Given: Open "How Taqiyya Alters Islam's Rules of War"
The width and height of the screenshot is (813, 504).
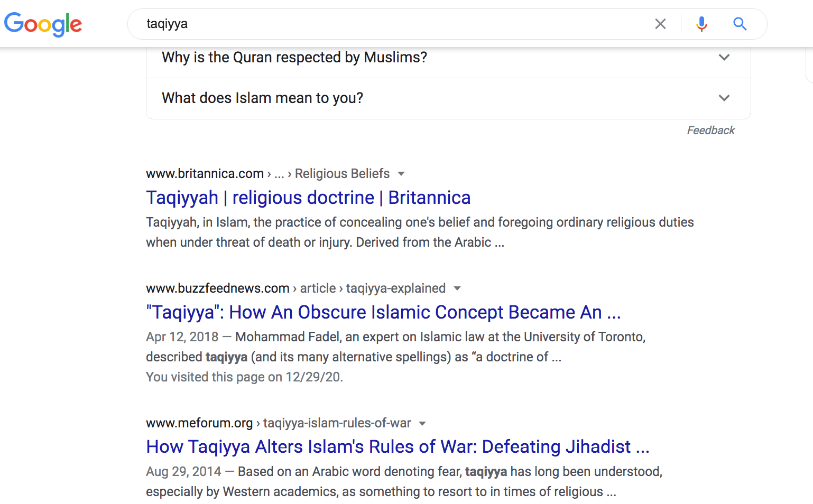Looking at the screenshot, I should point(398,447).
